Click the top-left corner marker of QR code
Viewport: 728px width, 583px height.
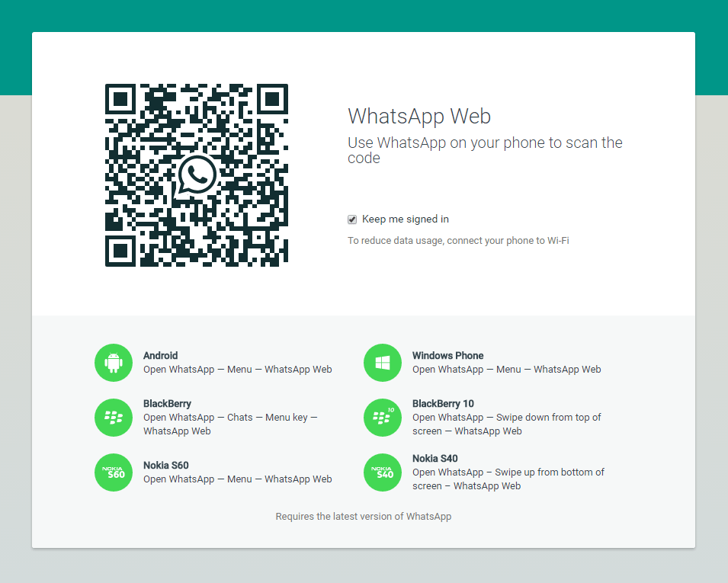click(x=120, y=99)
